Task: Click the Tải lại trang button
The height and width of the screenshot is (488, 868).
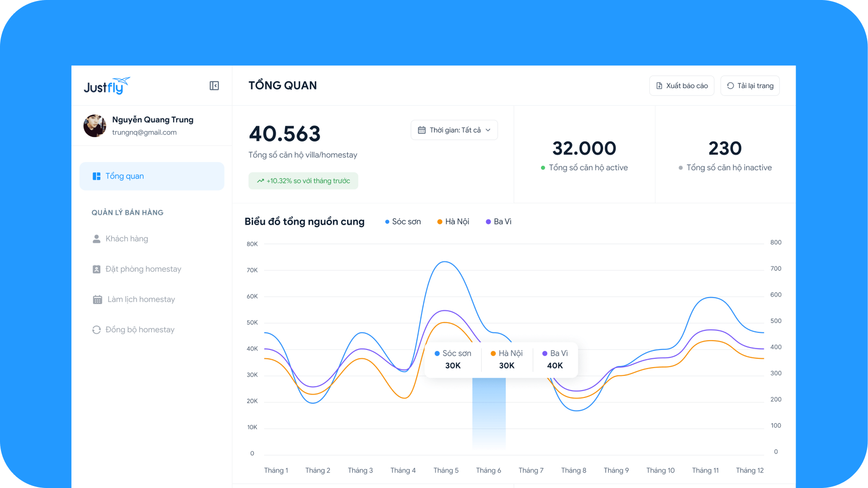Action: tap(750, 86)
